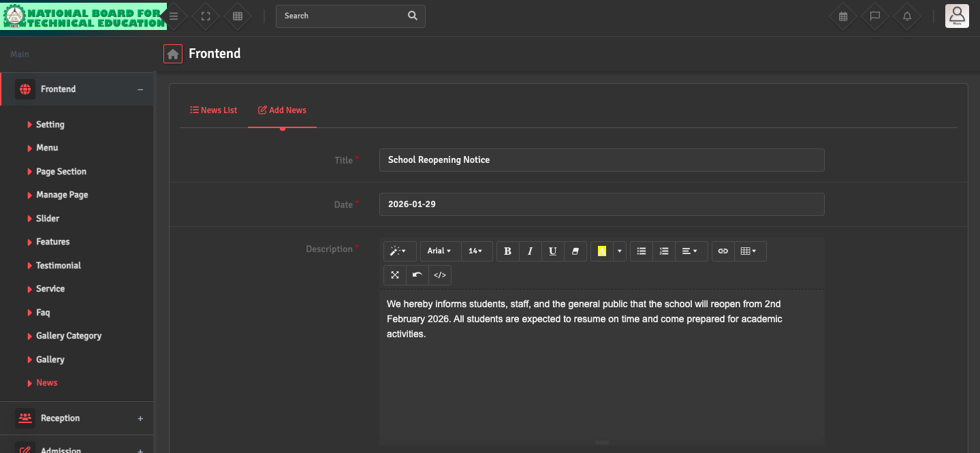
Task: Open the code view of editor
Action: click(440, 275)
